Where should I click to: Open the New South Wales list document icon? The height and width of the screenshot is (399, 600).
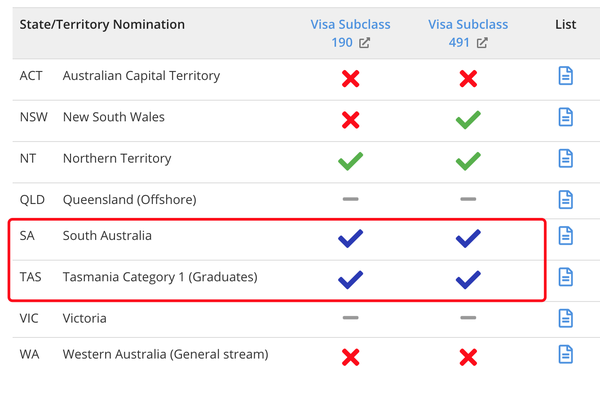(565, 117)
